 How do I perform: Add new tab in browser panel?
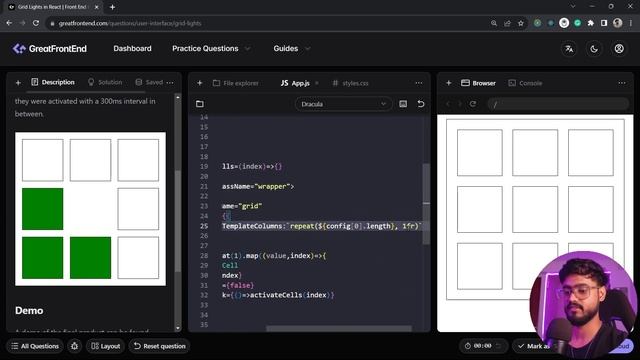tap(449, 83)
